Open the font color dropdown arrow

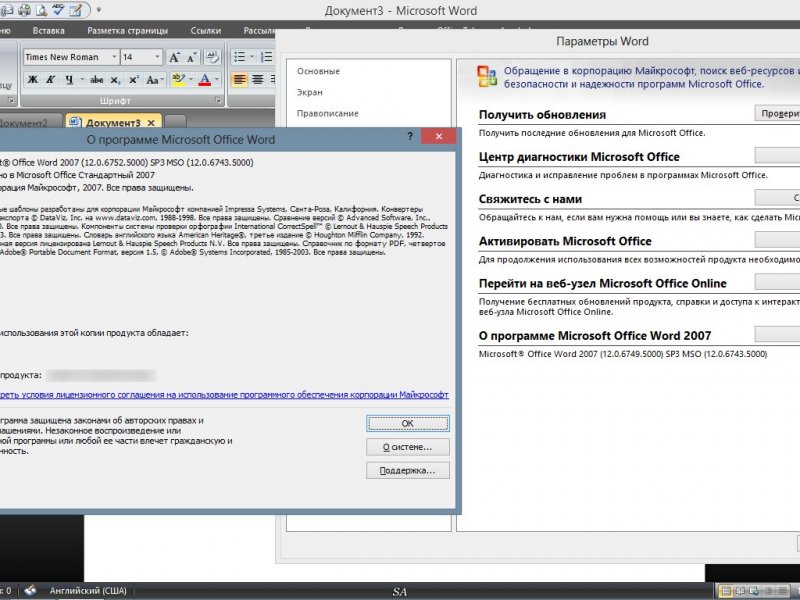[217, 80]
